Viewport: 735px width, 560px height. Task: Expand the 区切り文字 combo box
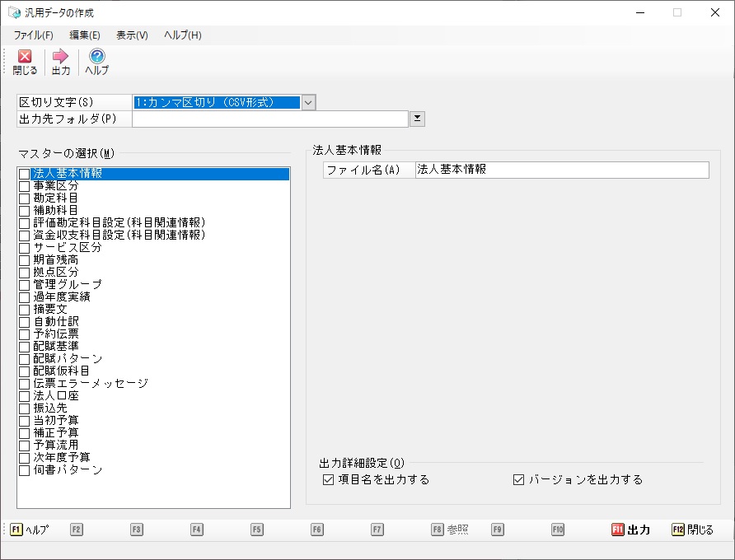(x=308, y=103)
